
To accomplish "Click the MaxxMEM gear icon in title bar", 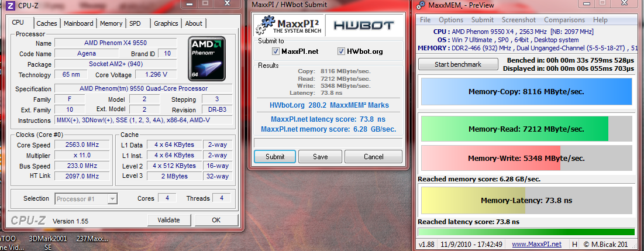I will pyautogui.click(x=421, y=5).
